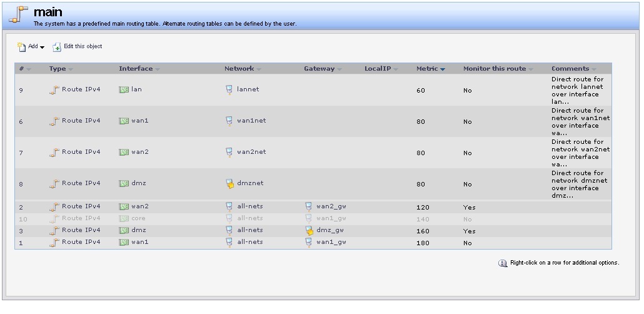Click the wan2net network icon

point(229,152)
